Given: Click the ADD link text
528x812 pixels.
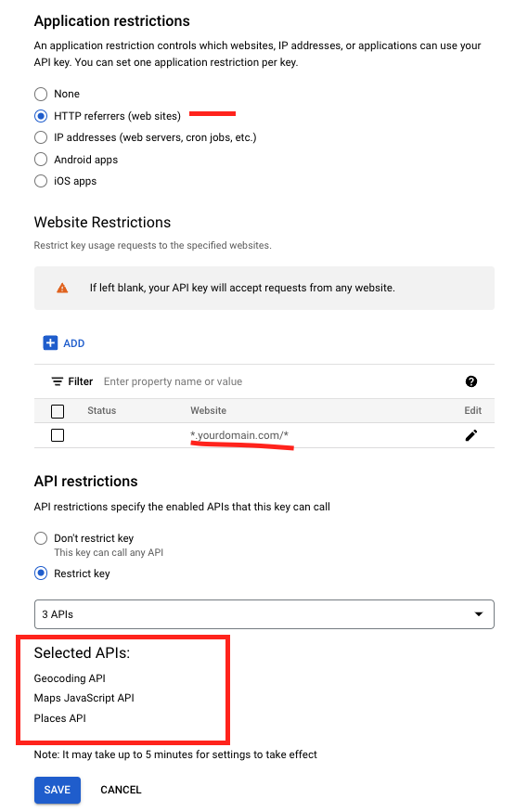Looking at the screenshot, I should (74, 343).
